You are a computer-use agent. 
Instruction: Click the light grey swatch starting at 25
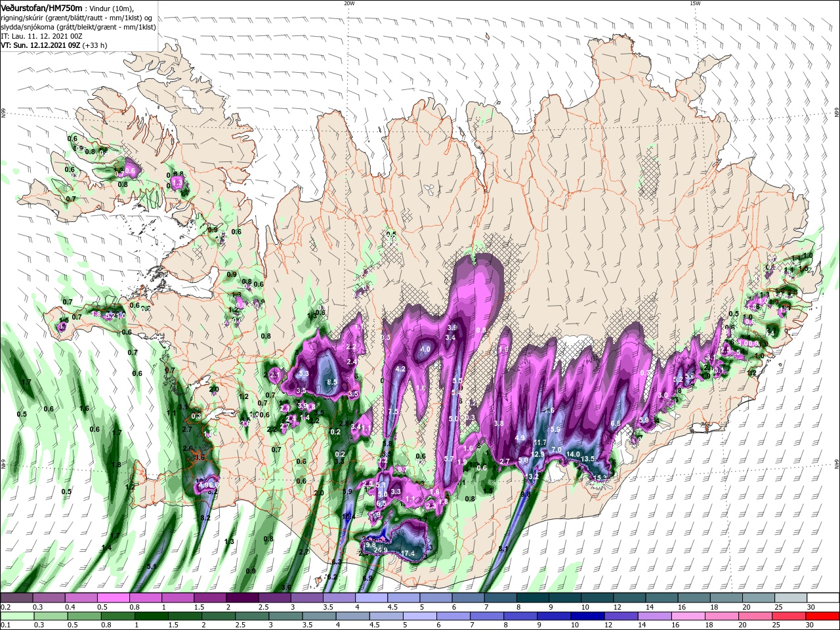[x=791, y=598]
